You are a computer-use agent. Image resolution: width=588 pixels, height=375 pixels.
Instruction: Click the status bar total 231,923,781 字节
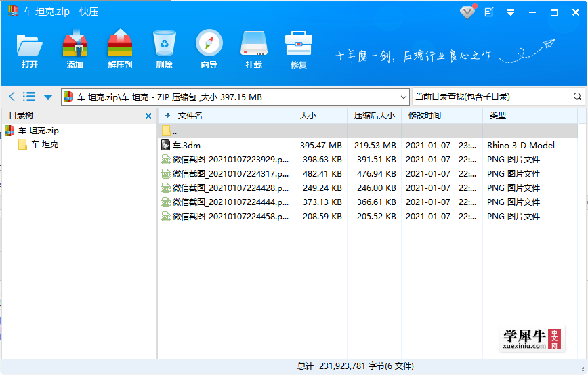(356, 366)
